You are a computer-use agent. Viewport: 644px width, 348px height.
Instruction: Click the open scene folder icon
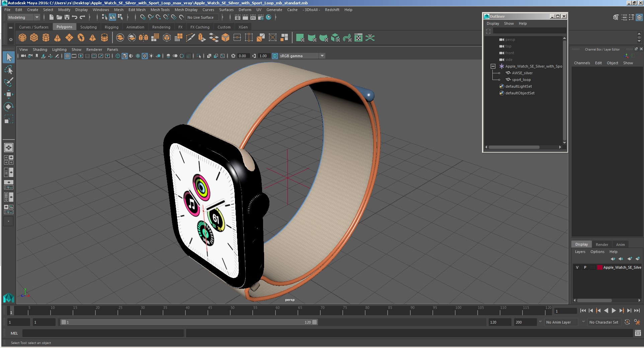pyautogui.click(x=59, y=17)
